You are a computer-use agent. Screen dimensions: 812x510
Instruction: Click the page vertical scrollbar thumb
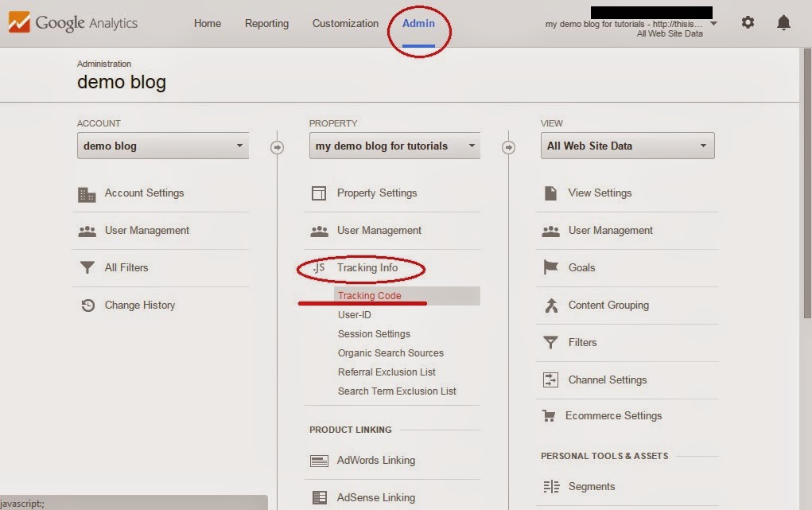tap(807, 184)
